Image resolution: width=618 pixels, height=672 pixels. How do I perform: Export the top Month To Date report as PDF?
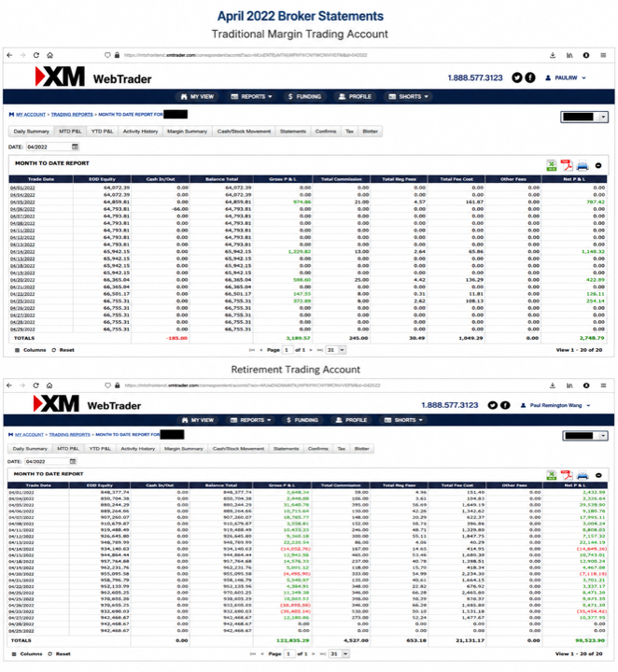(x=567, y=165)
